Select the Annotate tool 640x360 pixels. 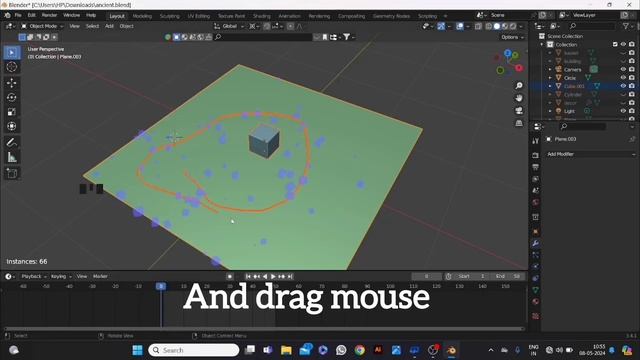point(11,142)
